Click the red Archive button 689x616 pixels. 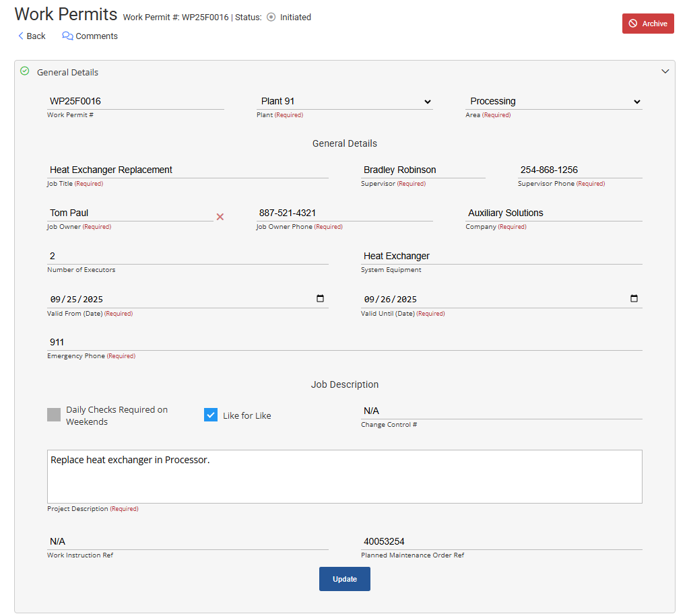pos(648,24)
